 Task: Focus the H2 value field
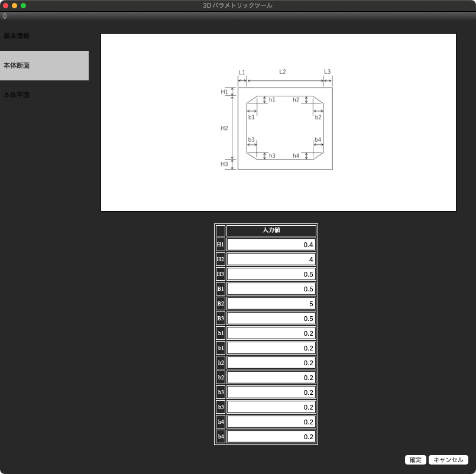pos(271,259)
